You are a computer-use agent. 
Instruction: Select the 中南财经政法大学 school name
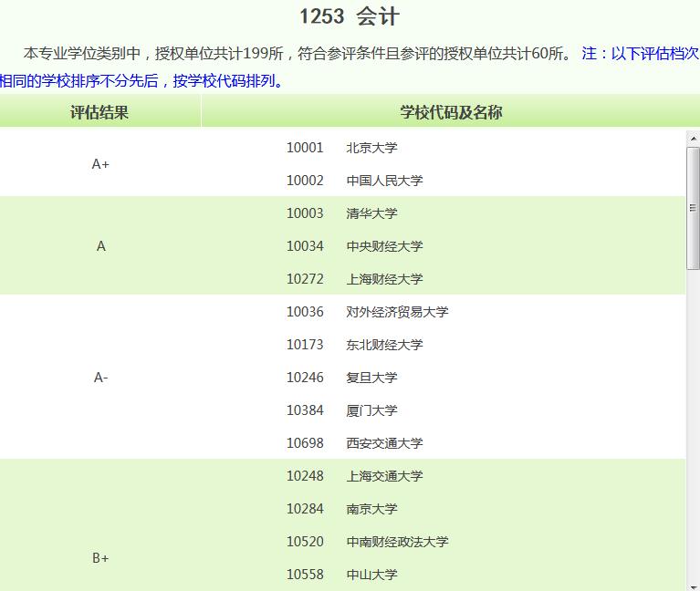397,542
